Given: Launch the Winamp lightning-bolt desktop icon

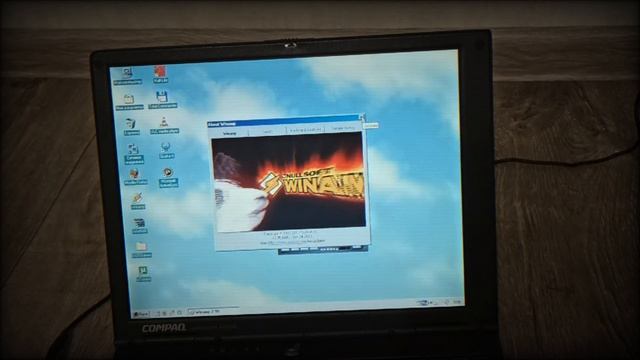Looking at the screenshot, I should coord(138,201).
